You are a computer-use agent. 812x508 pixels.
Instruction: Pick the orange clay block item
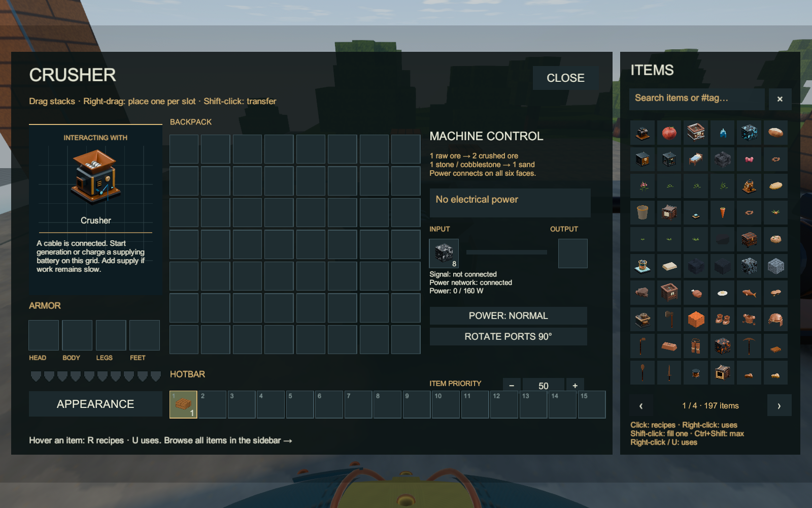pyautogui.click(x=696, y=319)
